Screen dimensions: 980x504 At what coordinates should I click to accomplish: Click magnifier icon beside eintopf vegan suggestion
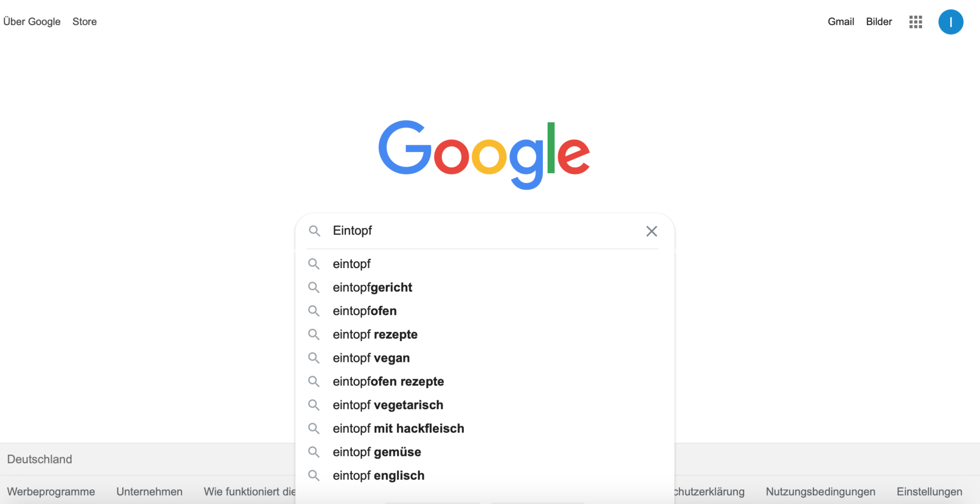(x=314, y=358)
